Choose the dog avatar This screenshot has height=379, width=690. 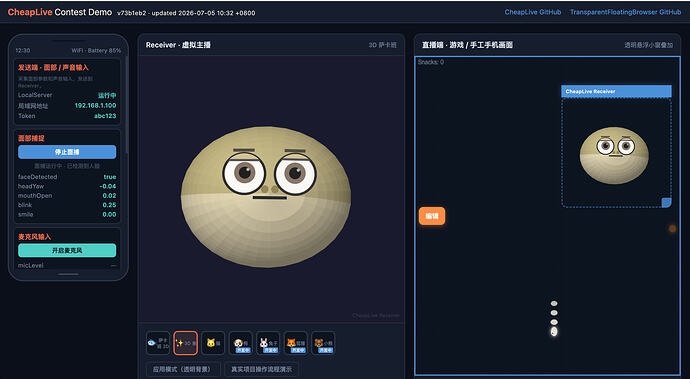pos(241,343)
